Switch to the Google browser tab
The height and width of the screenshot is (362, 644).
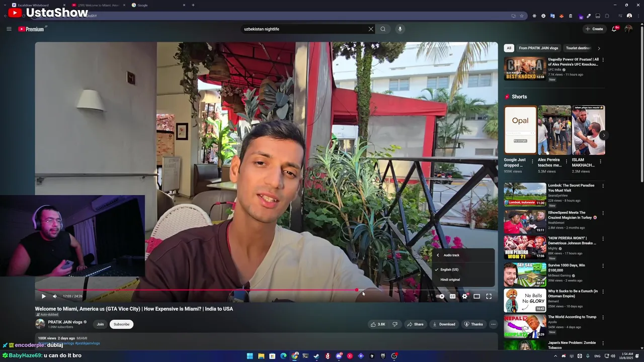click(x=158, y=5)
